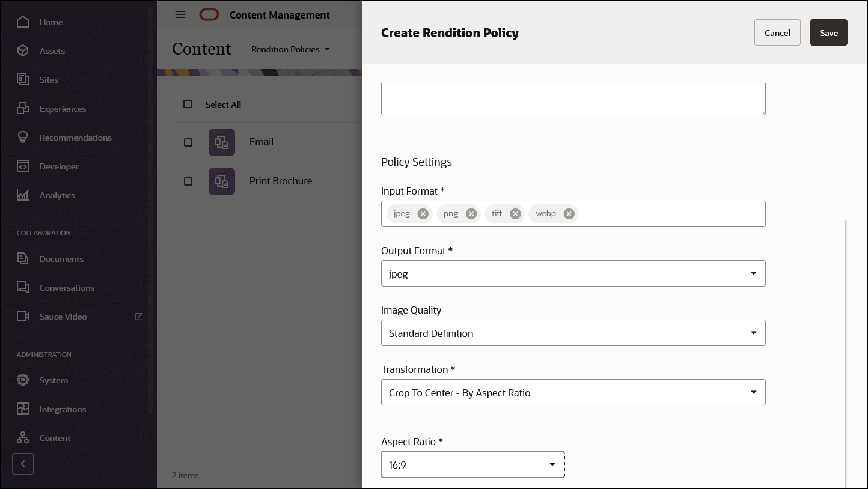
Task: Click the Email rendition policy icon
Action: coord(222,142)
